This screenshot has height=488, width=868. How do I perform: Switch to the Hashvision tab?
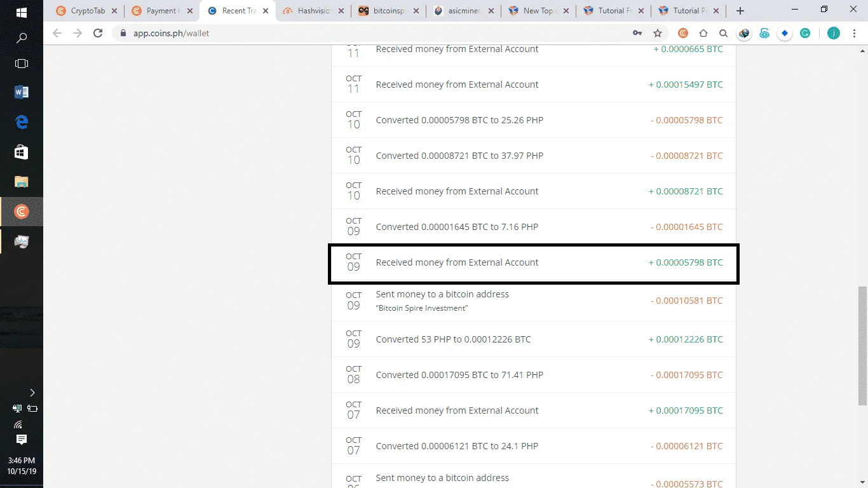(313, 11)
